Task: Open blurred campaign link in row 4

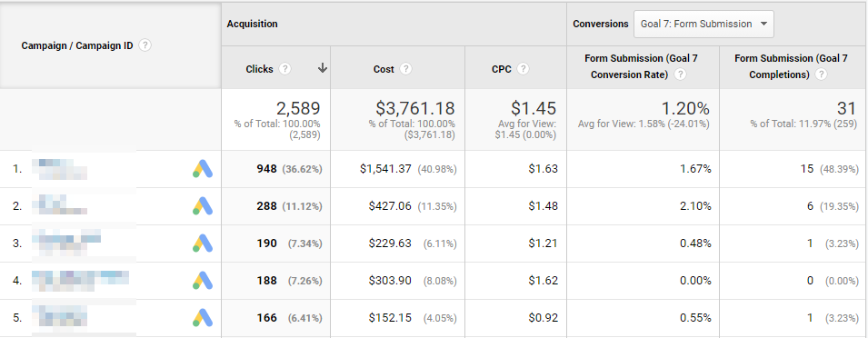Action: [80, 281]
